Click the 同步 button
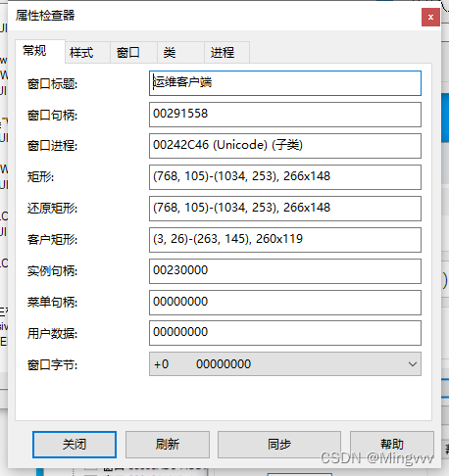The width and height of the screenshot is (449, 476). coord(279,445)
